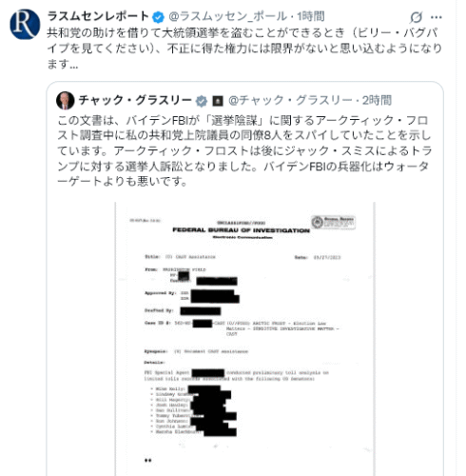466x476 pixels.
Task: Click the gray verified badge beside チャック・グラスリー
Action: click(x=202, y=101)
